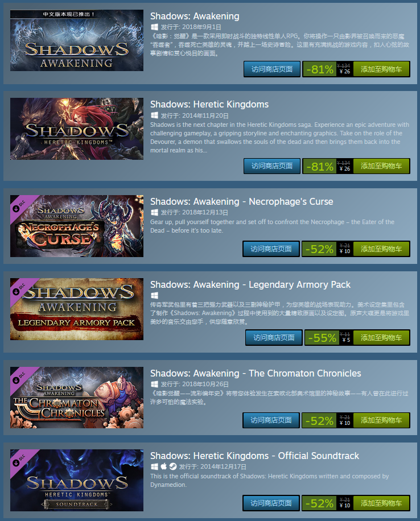Visit store page for Legendary Armory Pack
420x521 pixels.
click(274, 338)
